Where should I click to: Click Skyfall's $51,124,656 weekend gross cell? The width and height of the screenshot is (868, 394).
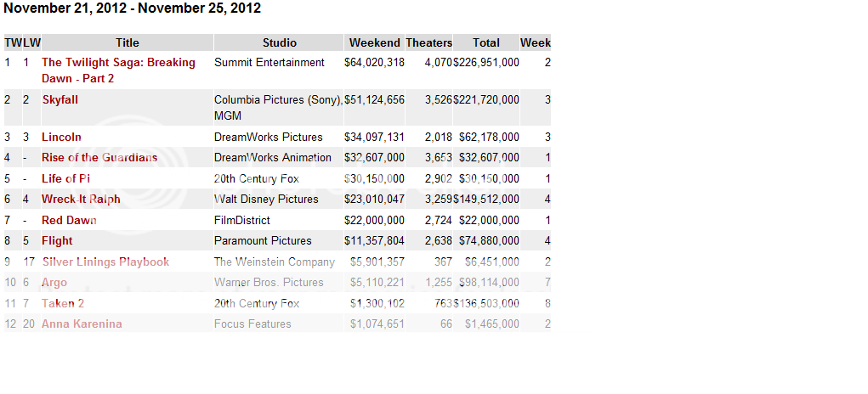[374, 99]
